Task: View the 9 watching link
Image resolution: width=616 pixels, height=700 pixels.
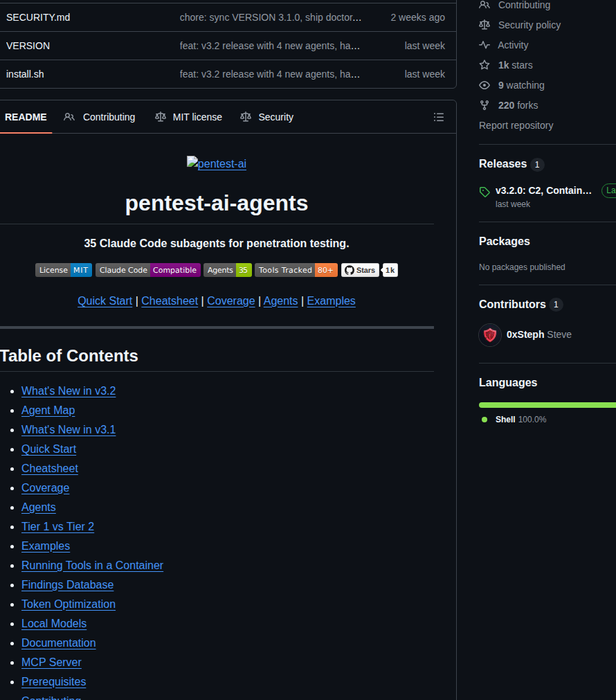Action: pyautogui.click(x=521, y=85)
